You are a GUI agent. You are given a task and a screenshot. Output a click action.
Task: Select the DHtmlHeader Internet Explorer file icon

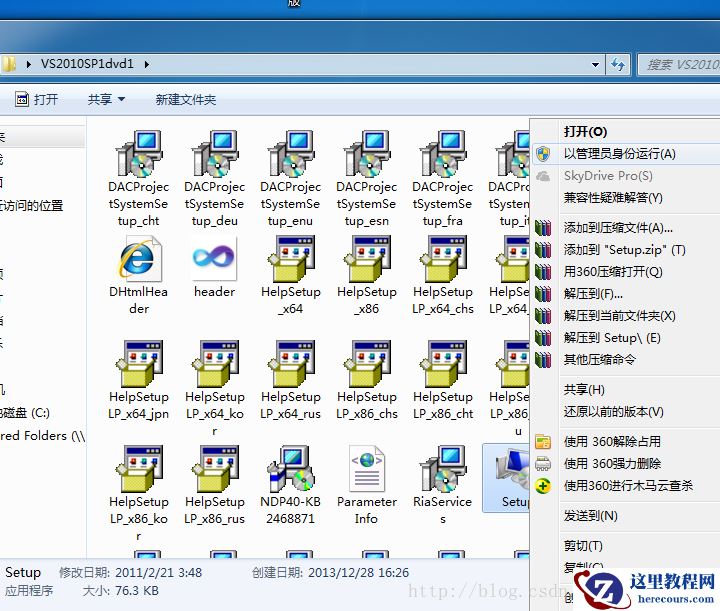pos(139,259)
